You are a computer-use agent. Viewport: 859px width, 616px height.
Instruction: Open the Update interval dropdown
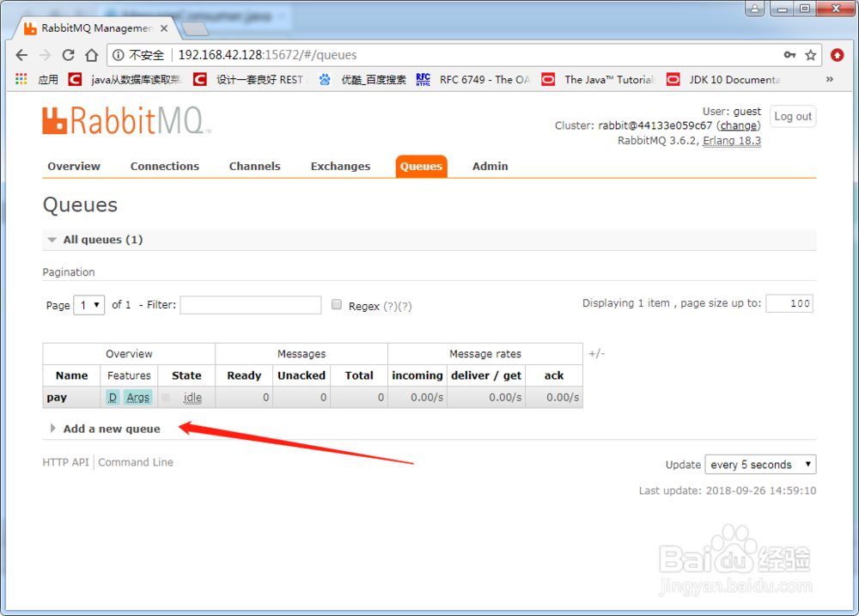760,464
